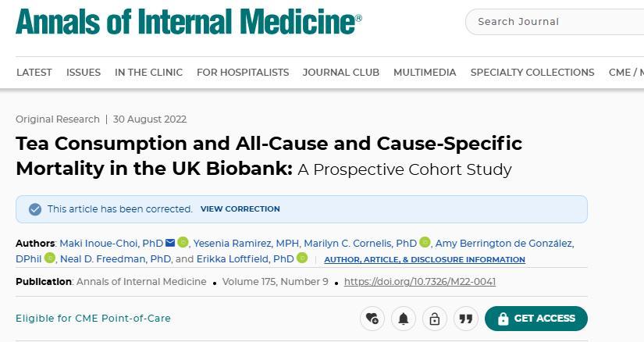Open Marilyn C. Cornelis's ORCID icon
Viewport: 644px width, 342px height.
pos(425,243)
